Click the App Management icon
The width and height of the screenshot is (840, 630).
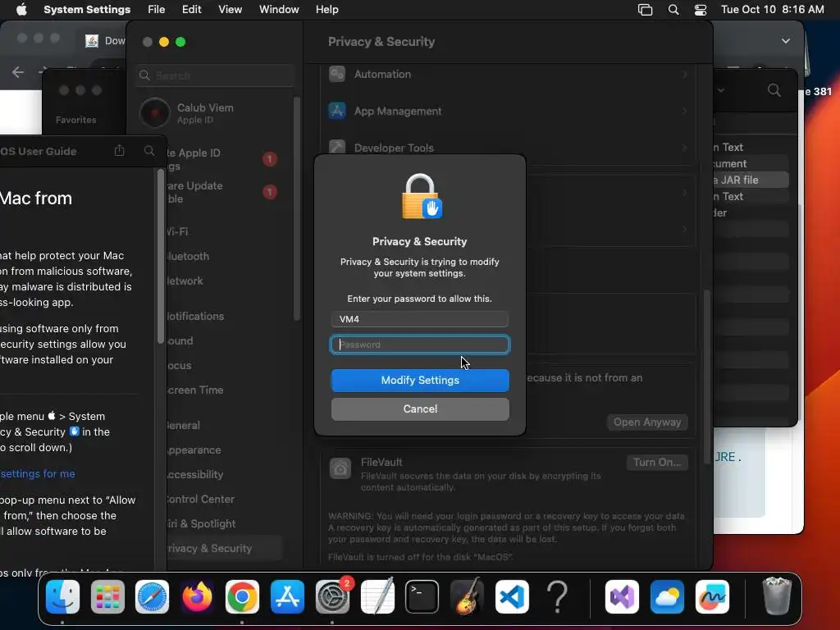[x=337, y=111]
